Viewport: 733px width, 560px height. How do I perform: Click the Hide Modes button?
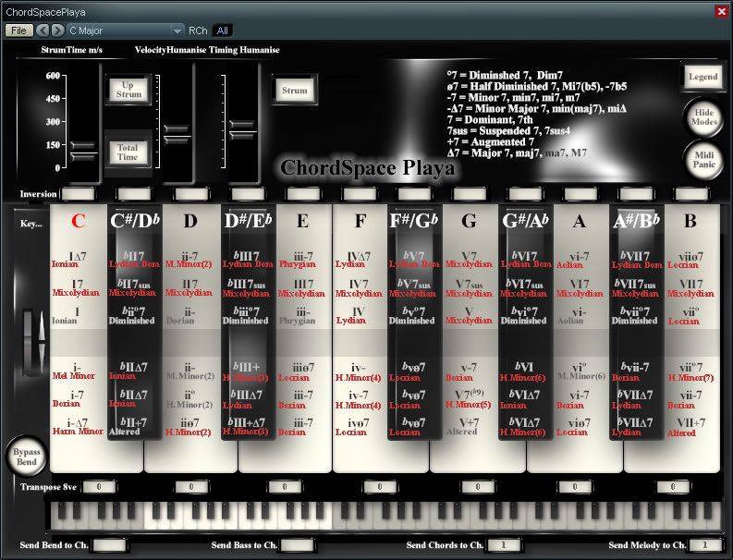[x=704, y=117]
